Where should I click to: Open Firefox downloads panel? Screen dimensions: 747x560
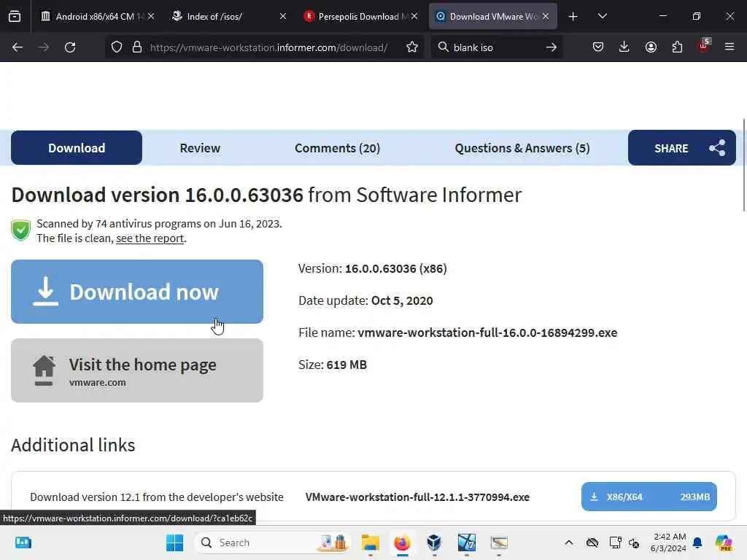tap(624, 47)
